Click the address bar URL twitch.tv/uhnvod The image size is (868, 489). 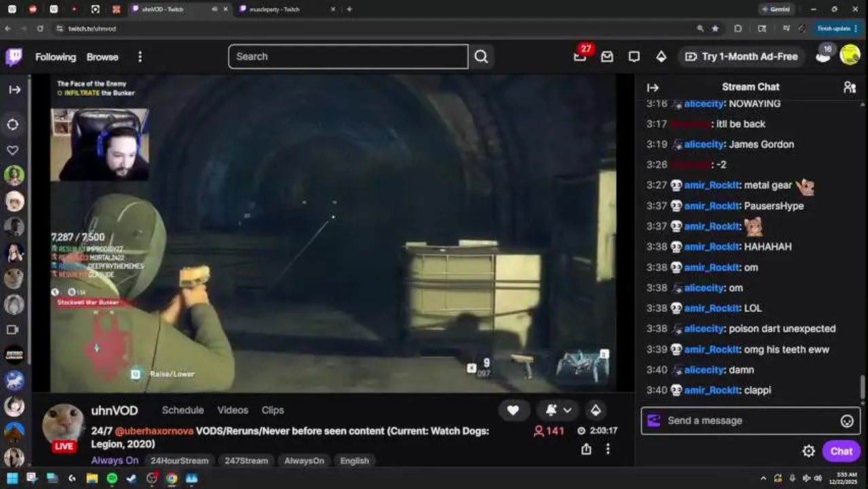92,29
